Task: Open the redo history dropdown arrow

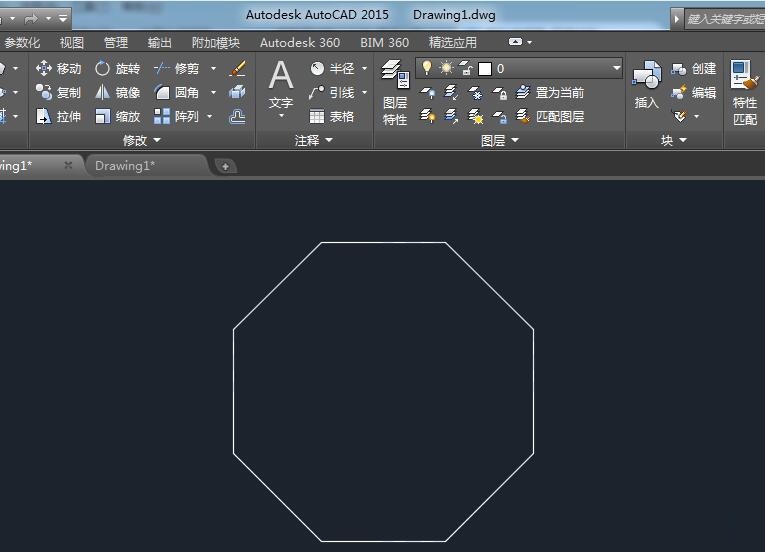Action: [x=48, y=19]
